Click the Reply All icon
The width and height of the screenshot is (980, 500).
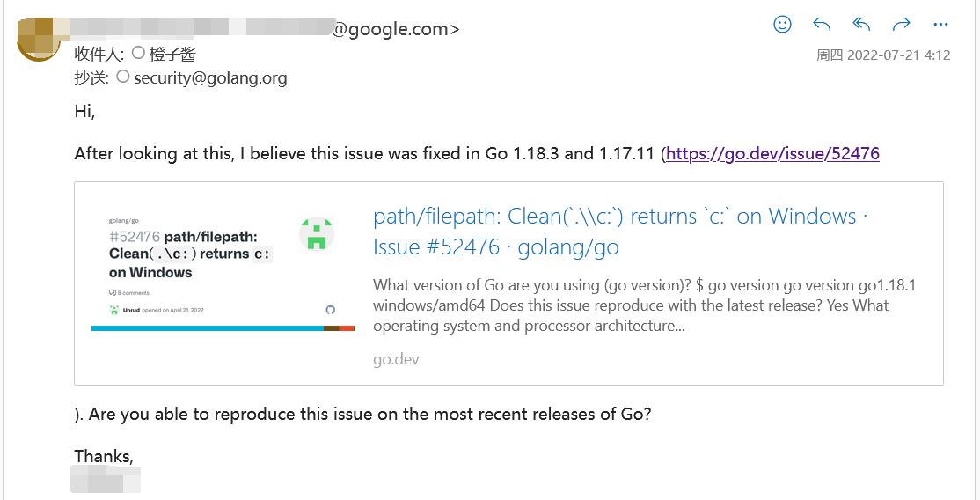861,25
